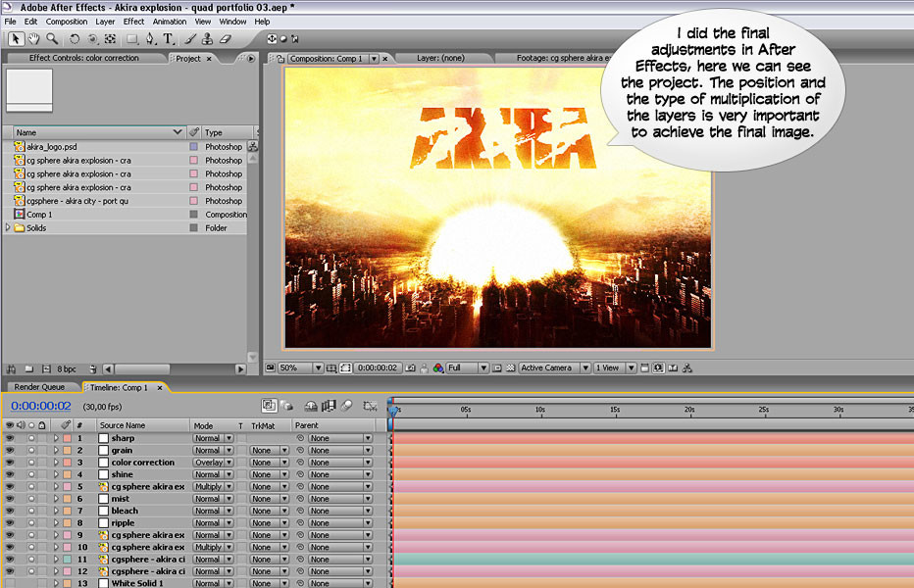Switch to Effect Controls: color correction tab

pos(84,58)
